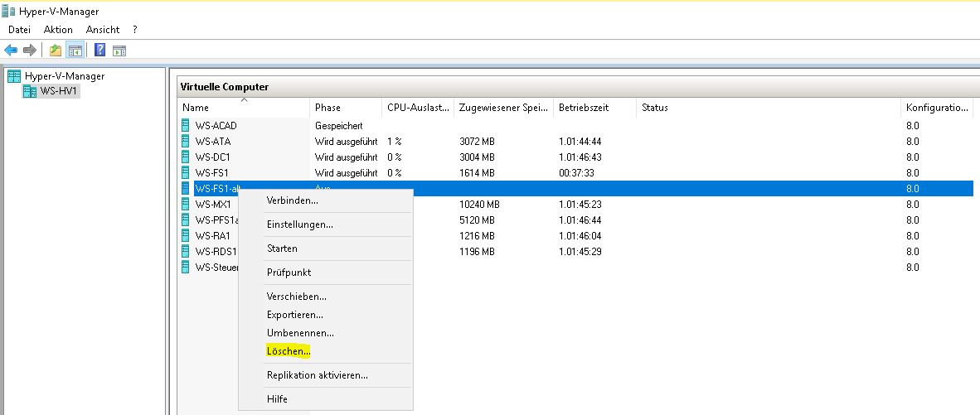Click the Up one level folder icon

tap(56, 50)
